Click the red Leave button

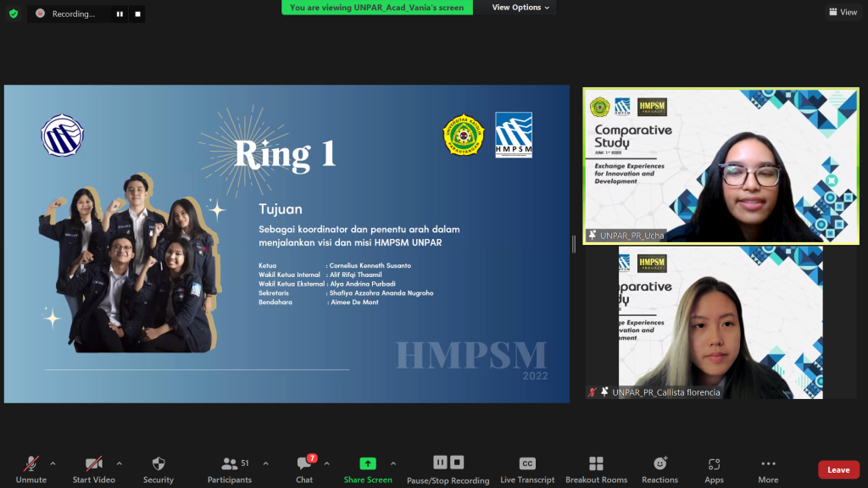pyautogui.click(x=838, y=470)
